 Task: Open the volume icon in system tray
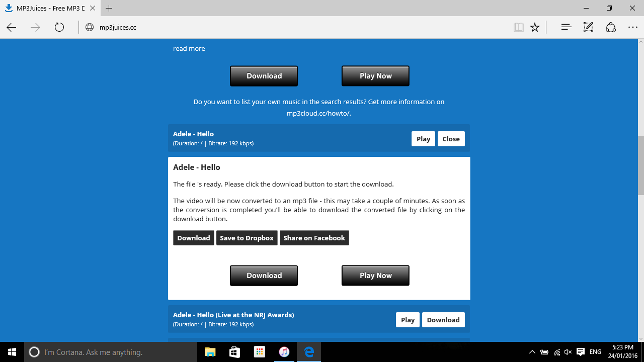tap(568, 352)
